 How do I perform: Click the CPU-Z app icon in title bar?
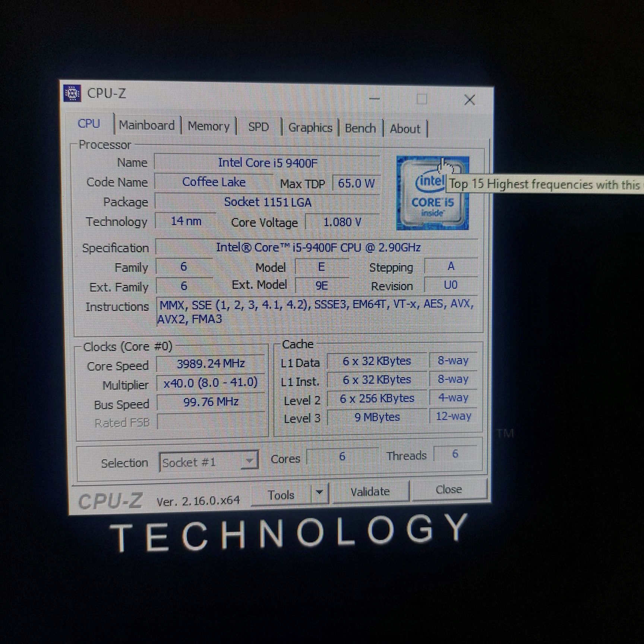tap(72, 93)
